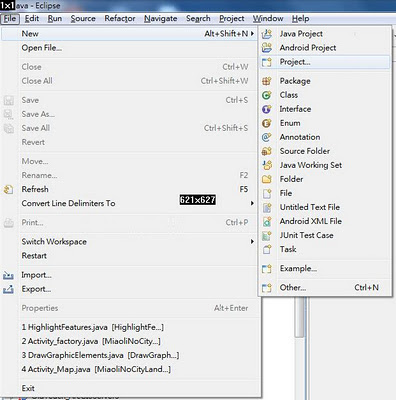The height and width of the screenshot is (400, 396).
Task: Select Save As... menu entry
Action: coord(129,114)
